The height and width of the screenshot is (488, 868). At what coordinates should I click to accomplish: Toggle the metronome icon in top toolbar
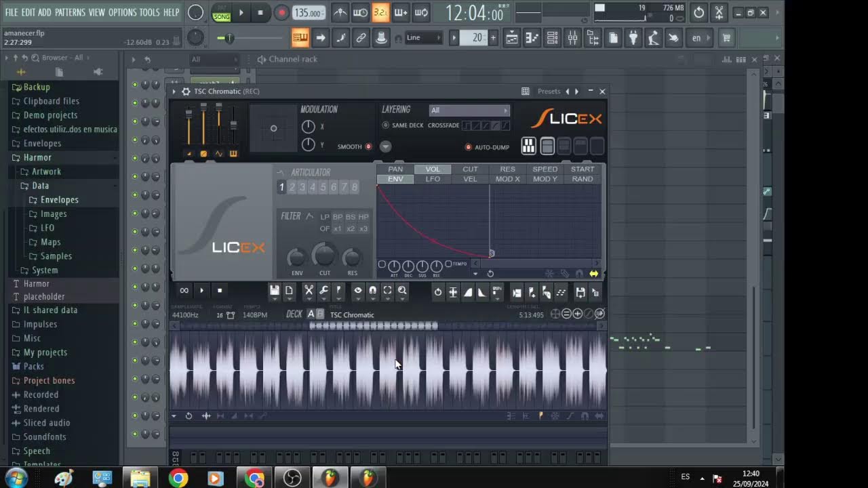click(340, 12)
